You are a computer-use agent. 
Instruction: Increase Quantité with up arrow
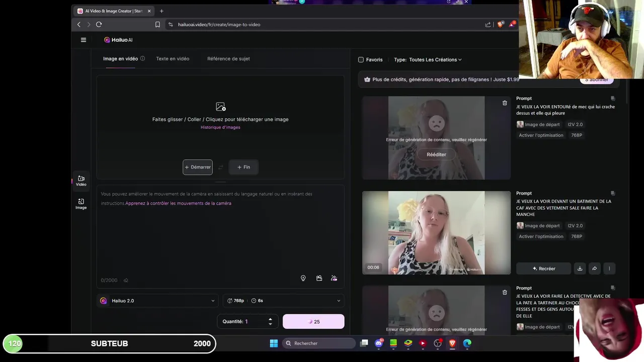pos(270,319)
